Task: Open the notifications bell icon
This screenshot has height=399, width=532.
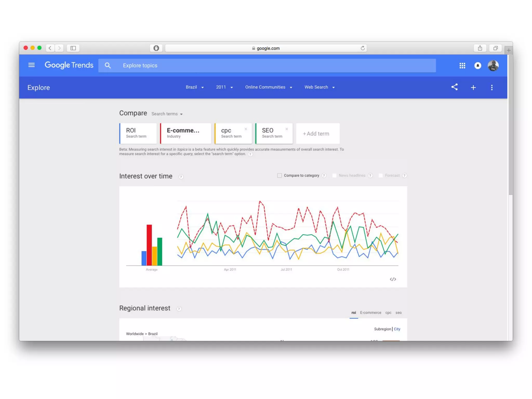Action: pos(477,65)
